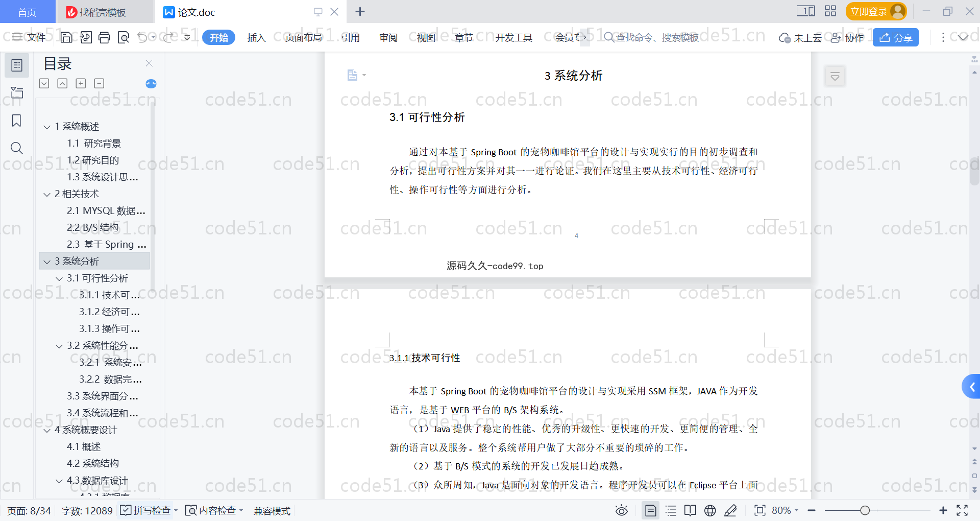Screen dimensions: 980x521
Task: Select 2.1 MYSQL 数据 outline item
Action: tap(106, 210)
